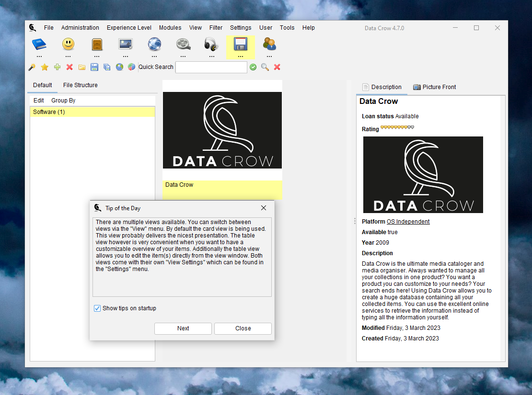Viewport: 532px width, 395px height.
Task: Click the yellow star toolbar icon
Action: (x=45, y=67)
